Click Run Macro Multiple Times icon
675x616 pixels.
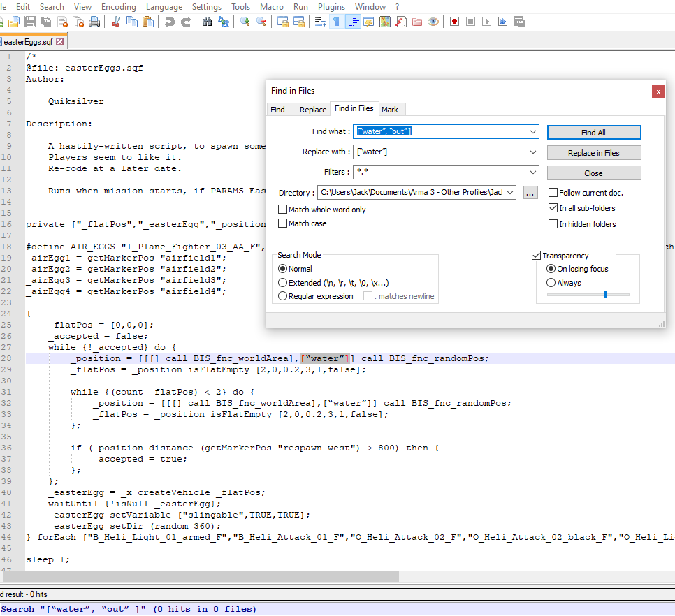(503, 22)
